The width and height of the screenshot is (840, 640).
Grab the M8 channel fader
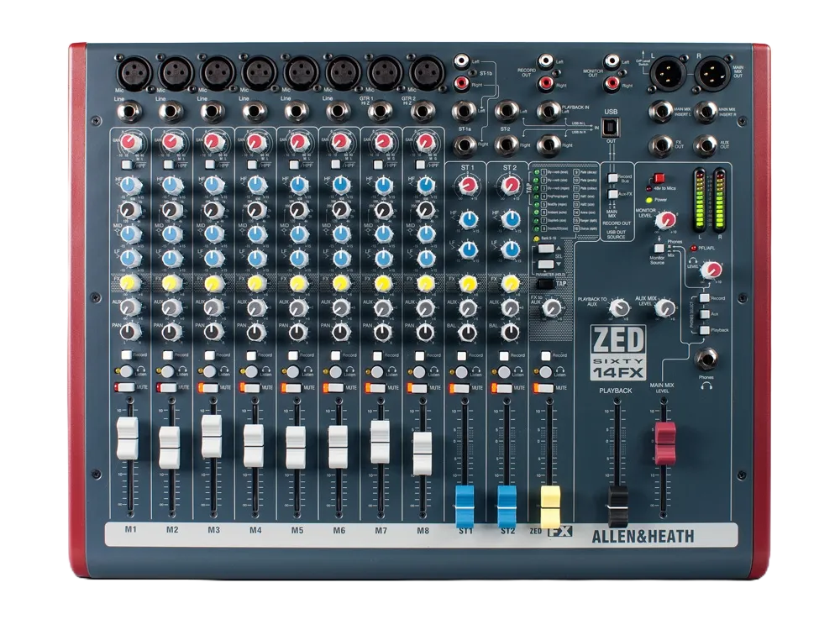pos(423,454)
